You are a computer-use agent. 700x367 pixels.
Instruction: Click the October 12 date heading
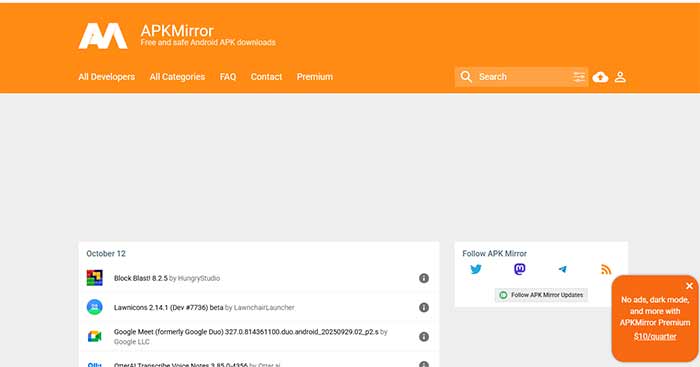coord(106,254)
